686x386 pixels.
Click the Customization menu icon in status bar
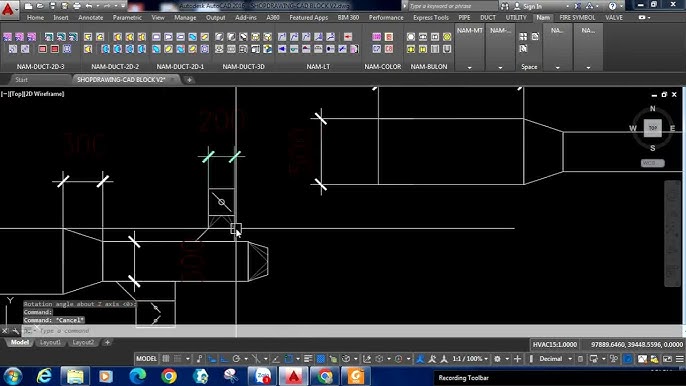click(679, 359)
